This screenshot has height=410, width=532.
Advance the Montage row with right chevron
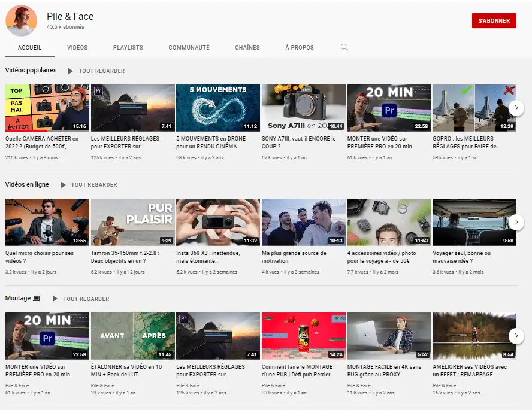click(516, 336)
